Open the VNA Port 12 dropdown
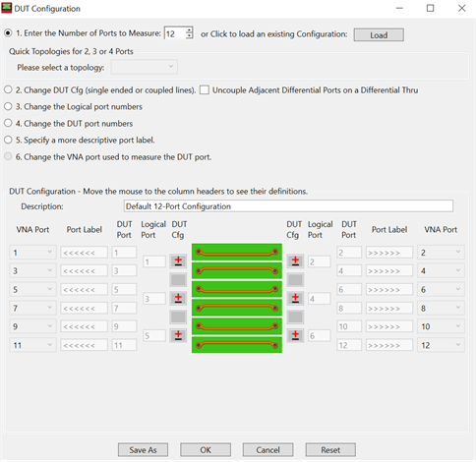 point(441,345)
